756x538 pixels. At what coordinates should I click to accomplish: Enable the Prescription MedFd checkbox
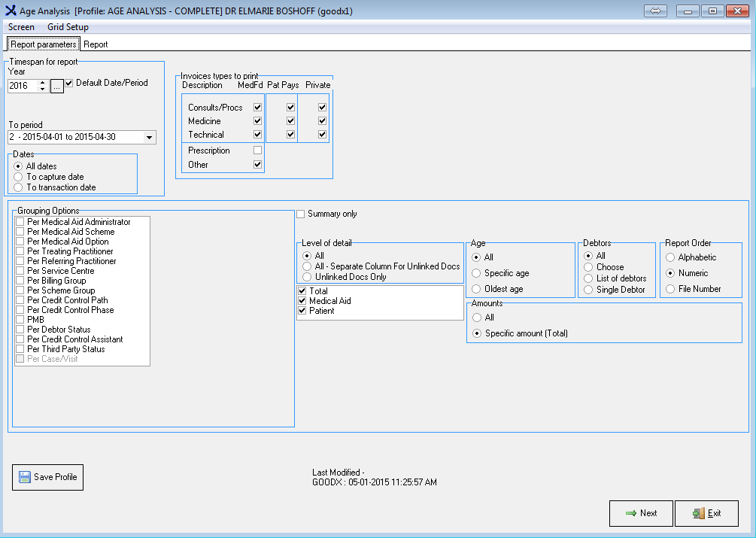pyautogui.click(x=258, y=150)
